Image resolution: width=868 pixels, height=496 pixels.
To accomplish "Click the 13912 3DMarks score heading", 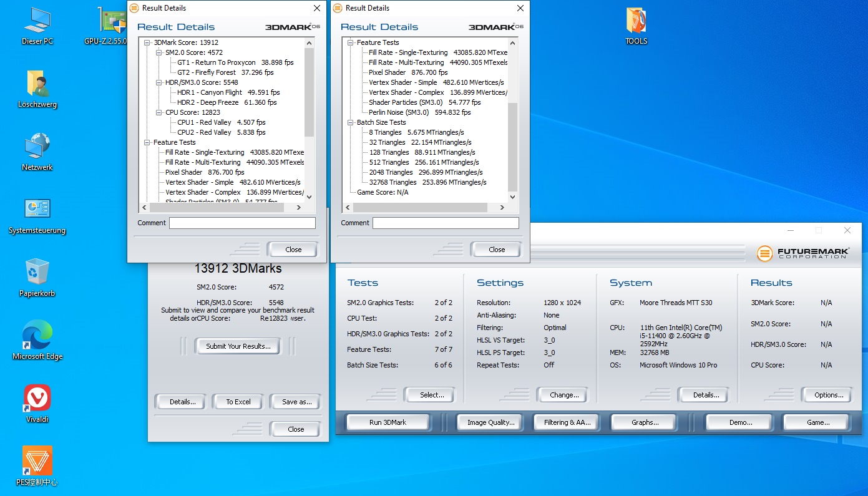I will 238,269.
